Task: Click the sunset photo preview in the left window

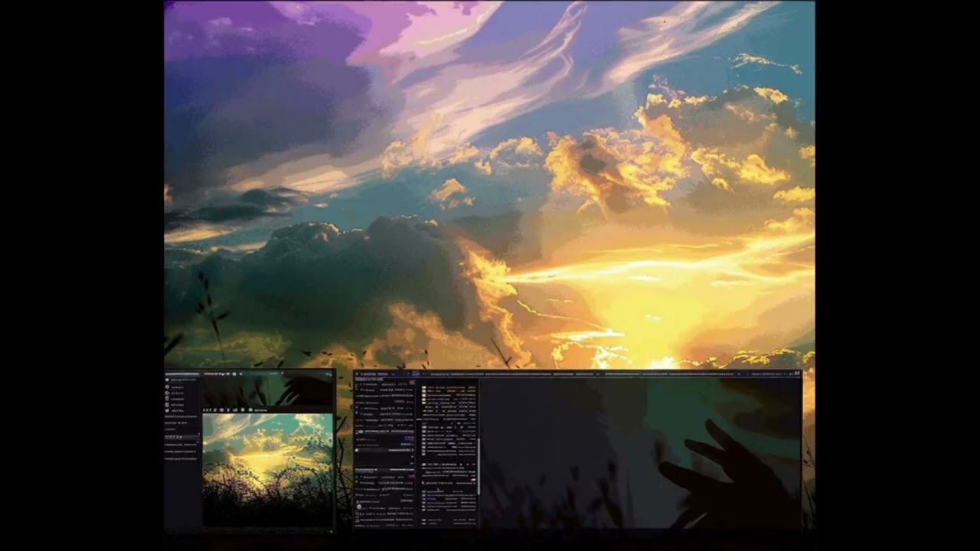Action: [x=268, y=470]
